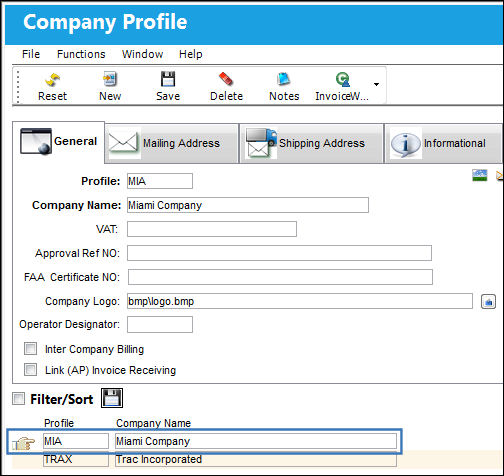Image resolution: width=504 pixels, height=476 pixels.
Task: Click the Company Logo path field
Action: pyautogui.click(x=300, y=301)
